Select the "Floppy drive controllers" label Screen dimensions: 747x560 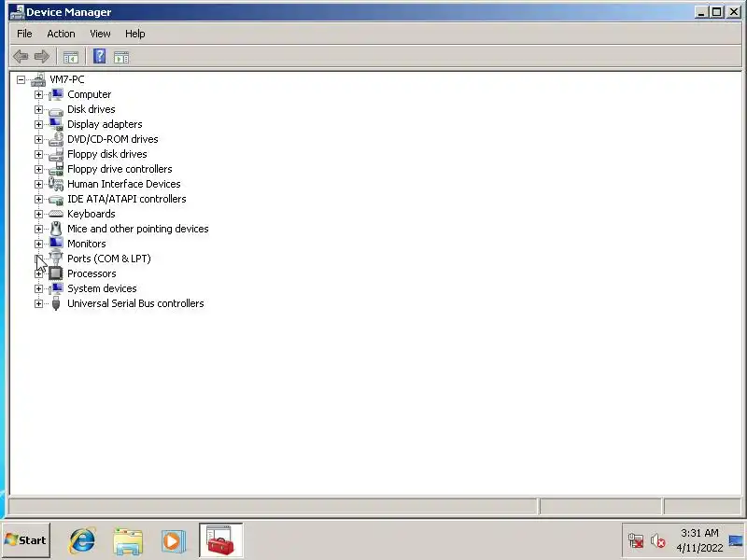click(x=120, y=169)
